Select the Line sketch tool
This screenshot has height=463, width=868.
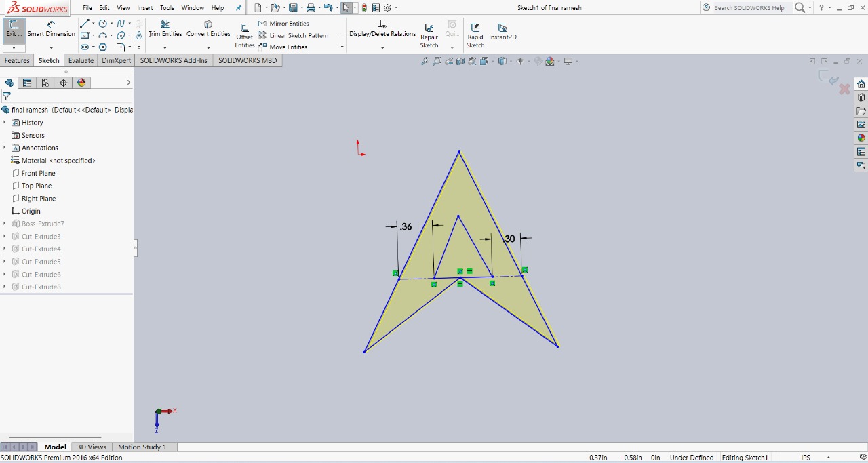85,24
